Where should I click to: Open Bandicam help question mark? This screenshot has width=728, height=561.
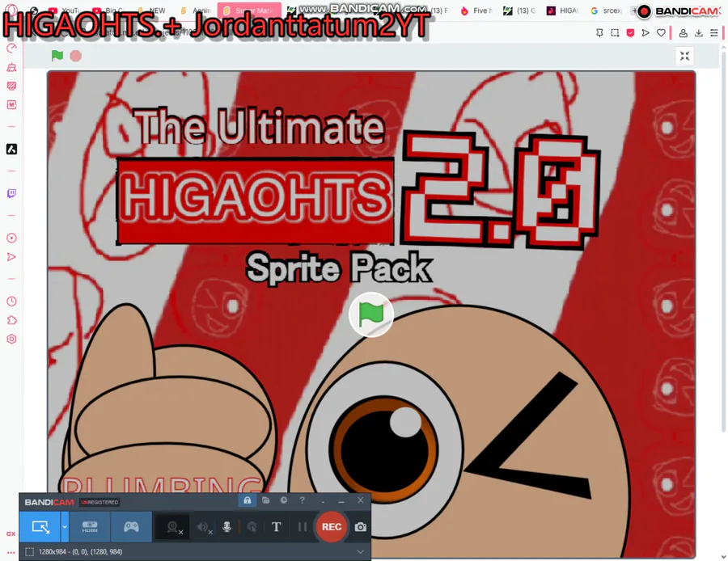303,500
